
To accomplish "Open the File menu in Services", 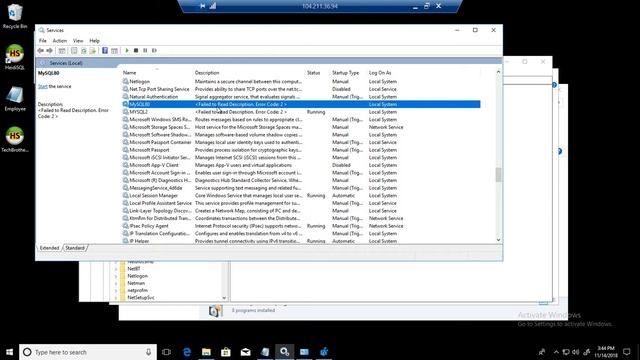I will (x=42, y=41).
